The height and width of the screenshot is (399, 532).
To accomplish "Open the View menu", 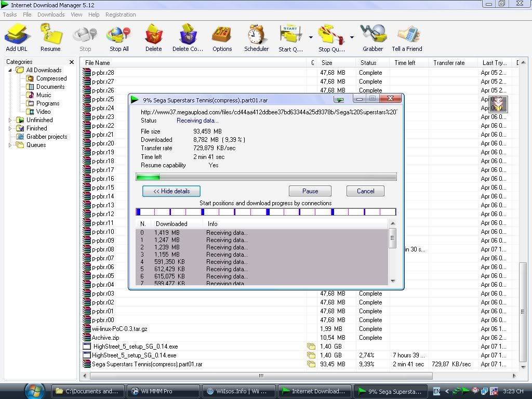I will pos(76,15).
